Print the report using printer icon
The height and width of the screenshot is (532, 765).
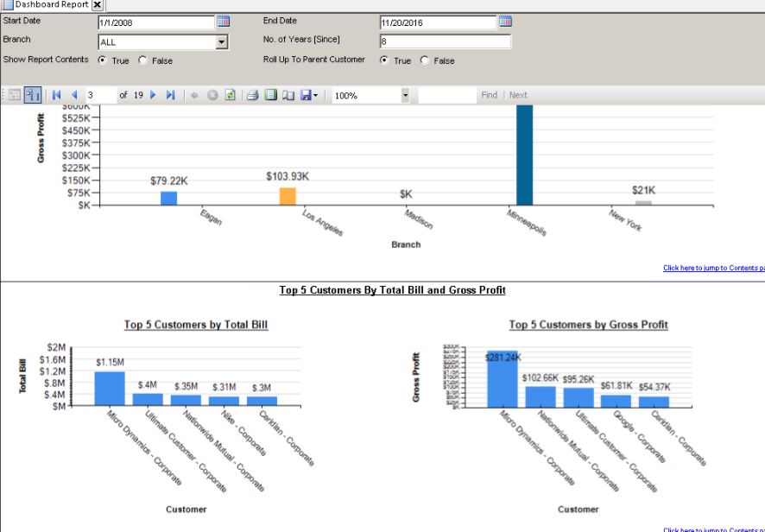coord(252,95)
